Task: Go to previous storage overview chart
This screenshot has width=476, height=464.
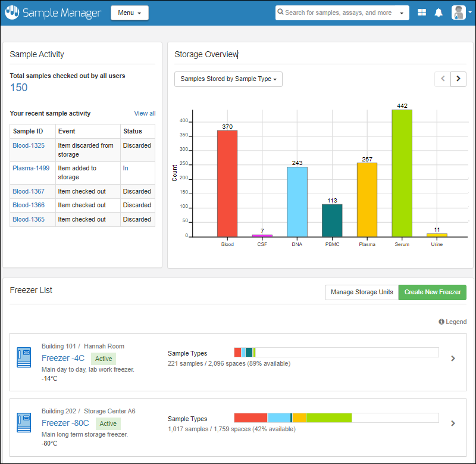Action: (442, 79)
